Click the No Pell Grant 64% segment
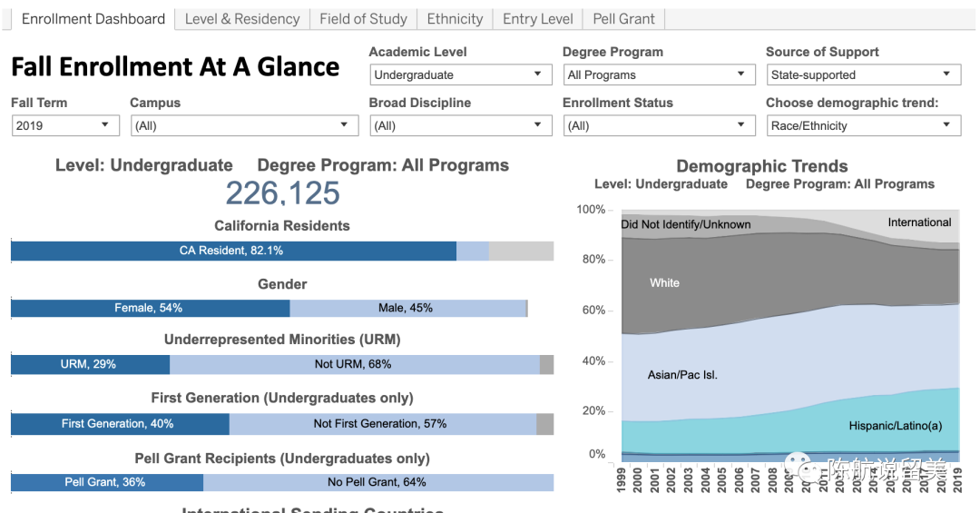The height and width of the screenshot is (513, 980). coord(377,482)
